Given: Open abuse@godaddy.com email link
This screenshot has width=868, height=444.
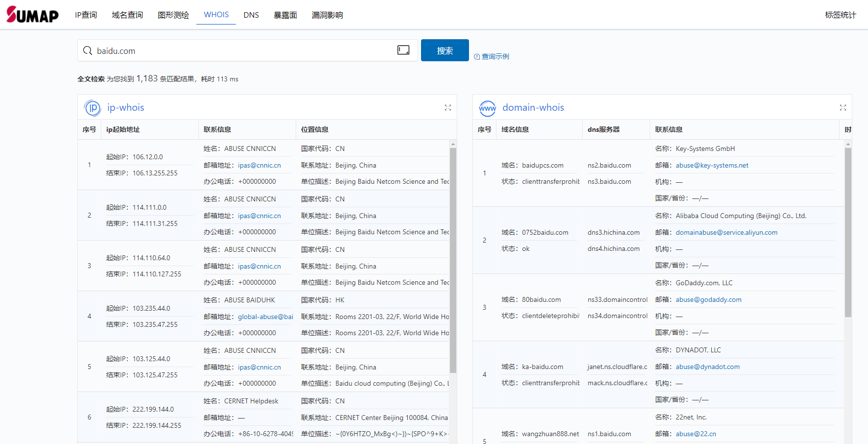Looking at the screenshot, I should pos(708,299).
